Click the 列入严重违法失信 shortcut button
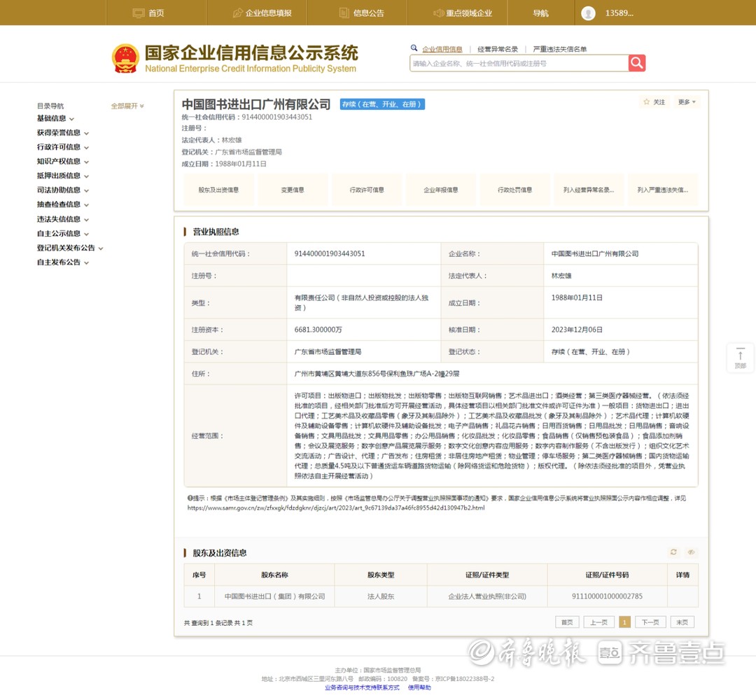756x700 pixels. (x=663, y=190)
